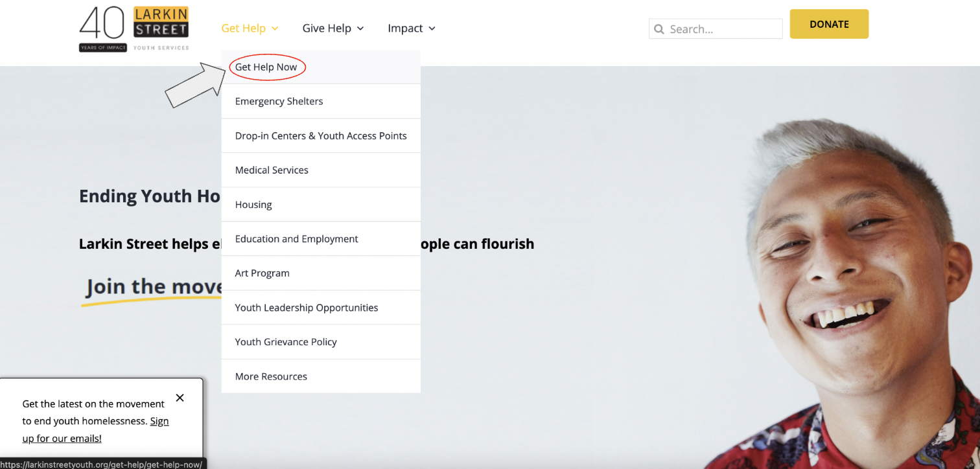View the Youth Grievance Policy
Viewport: 980px width, 469px height.
[x=286, y=342]
